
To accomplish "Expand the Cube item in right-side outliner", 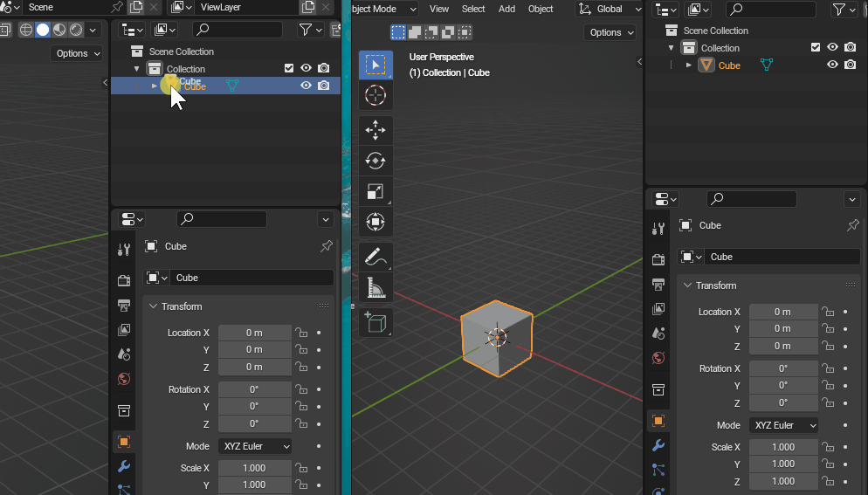I will tap(689, 65).
